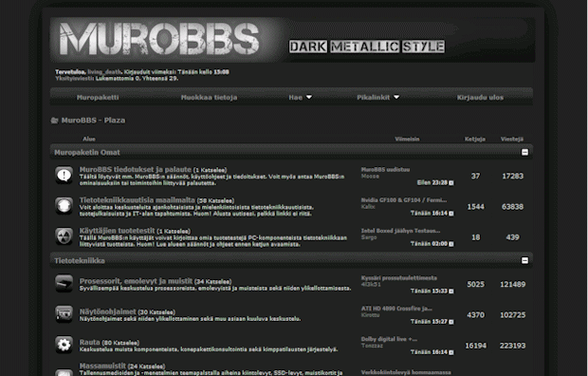
Task: Collapse the Muropaketin Omat category
Action: 524,152
